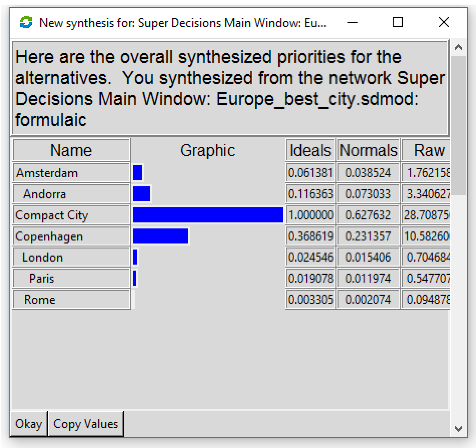Maximize the synthesis window

[x=397, y=22]
